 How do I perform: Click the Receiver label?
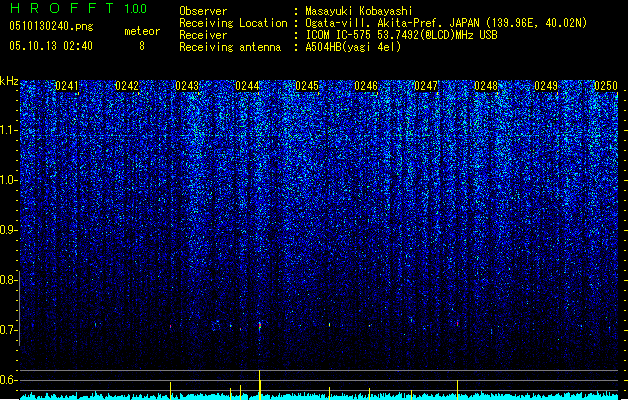(x=203, y=35)
